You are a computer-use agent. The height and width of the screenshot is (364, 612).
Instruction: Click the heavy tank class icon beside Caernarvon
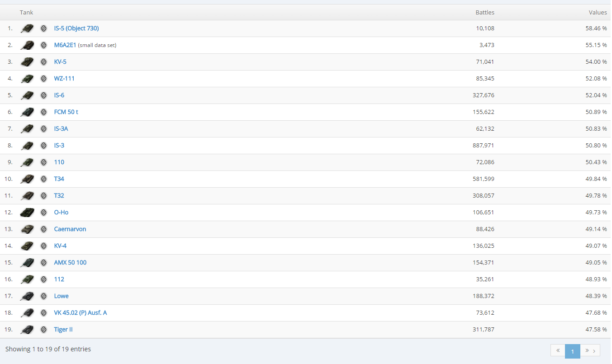tap(43, 229)
